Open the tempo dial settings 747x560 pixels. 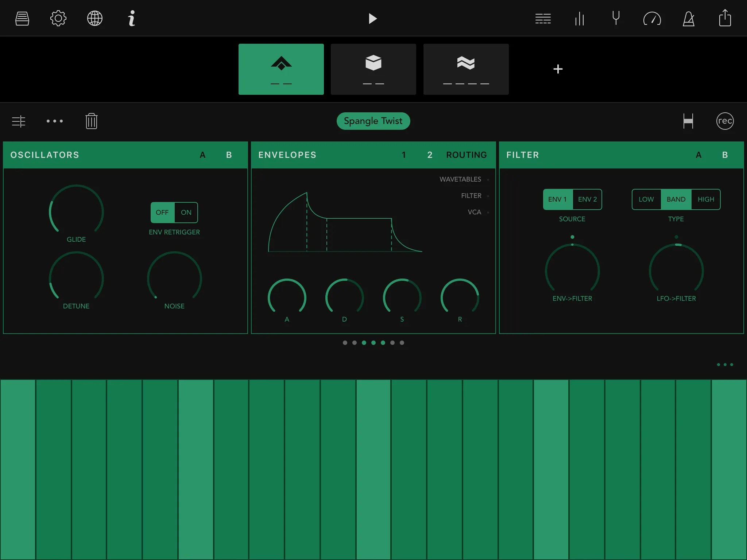[652, 18]
